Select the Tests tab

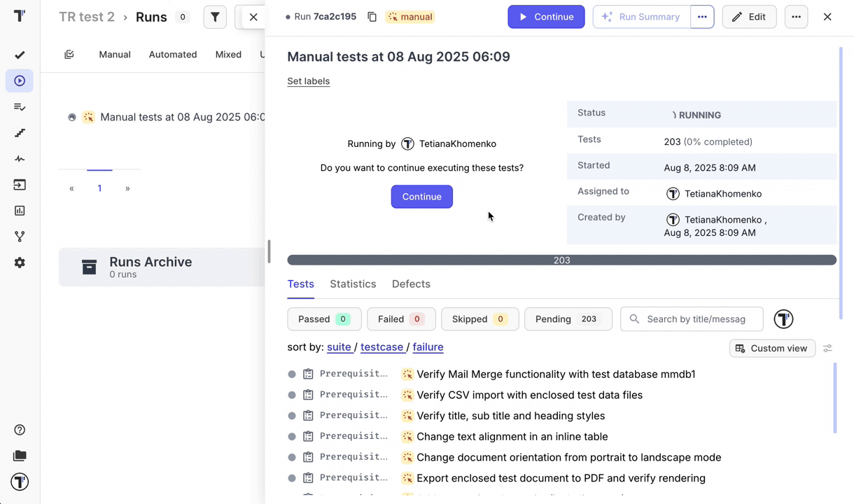300,284
